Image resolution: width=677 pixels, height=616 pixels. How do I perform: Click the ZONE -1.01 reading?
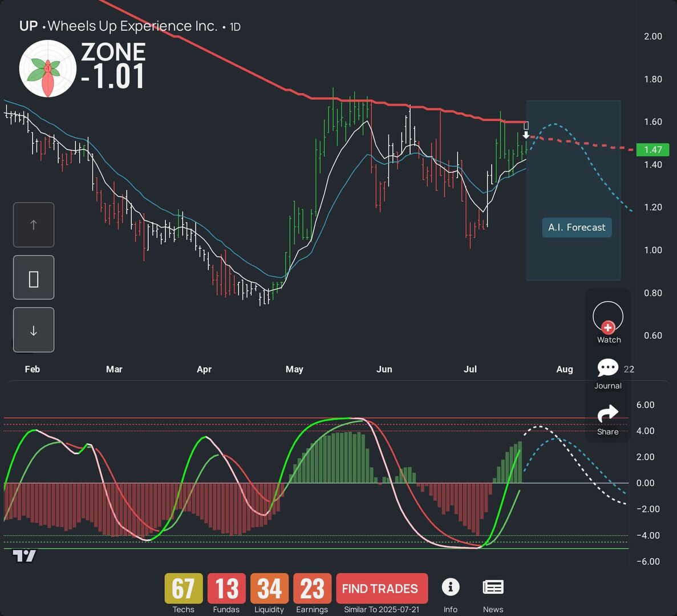click(x=113, y=66)
